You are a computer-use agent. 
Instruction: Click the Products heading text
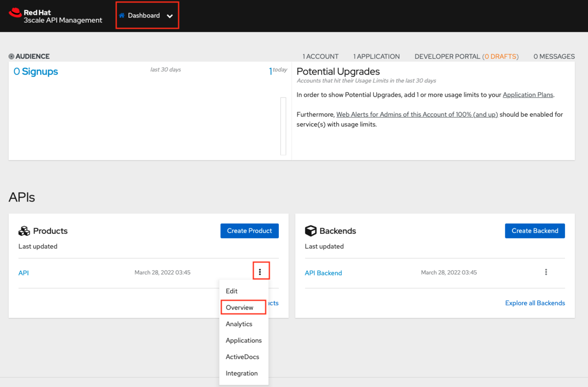tap(50, 231)
